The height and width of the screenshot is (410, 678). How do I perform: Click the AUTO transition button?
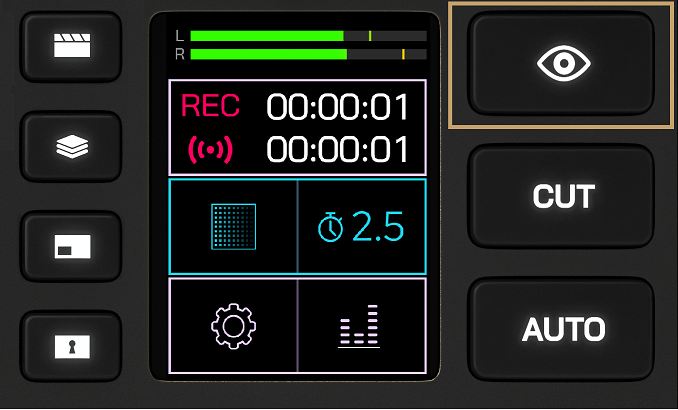coord(561,329)
